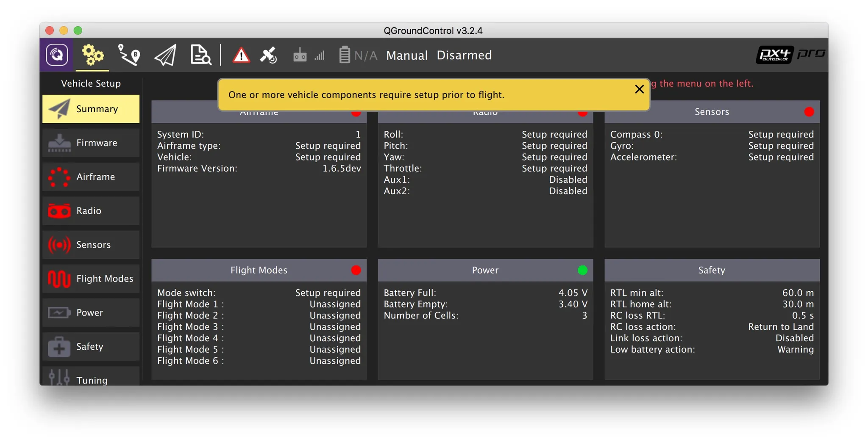Dismiss the yellow setup warning banner
The width and height of the screenshot is (868, 442).
639,89
